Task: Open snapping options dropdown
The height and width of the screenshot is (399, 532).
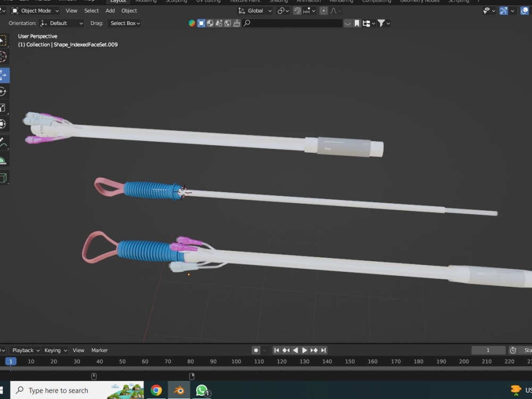Action: (310, 11)
